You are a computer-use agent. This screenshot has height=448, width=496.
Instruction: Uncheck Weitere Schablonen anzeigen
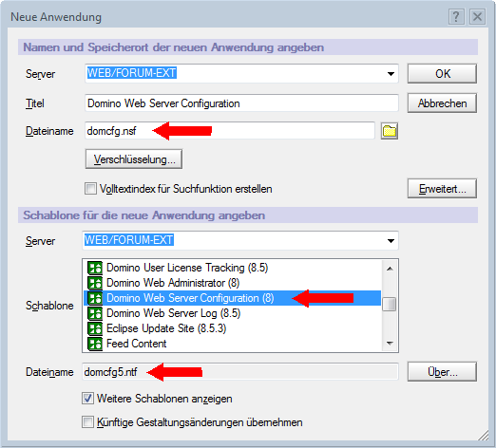coord(87,399)
